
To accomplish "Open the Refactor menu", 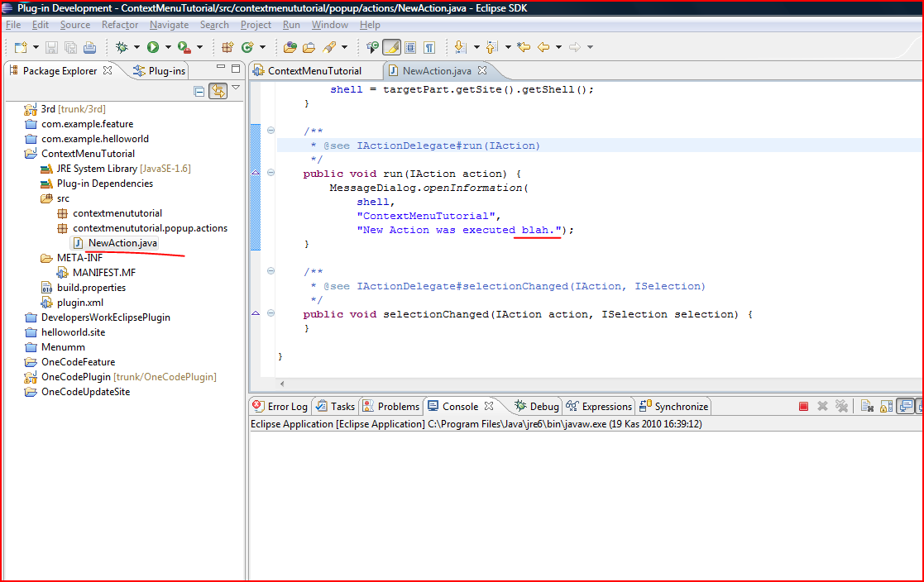I will coord(120,25).
